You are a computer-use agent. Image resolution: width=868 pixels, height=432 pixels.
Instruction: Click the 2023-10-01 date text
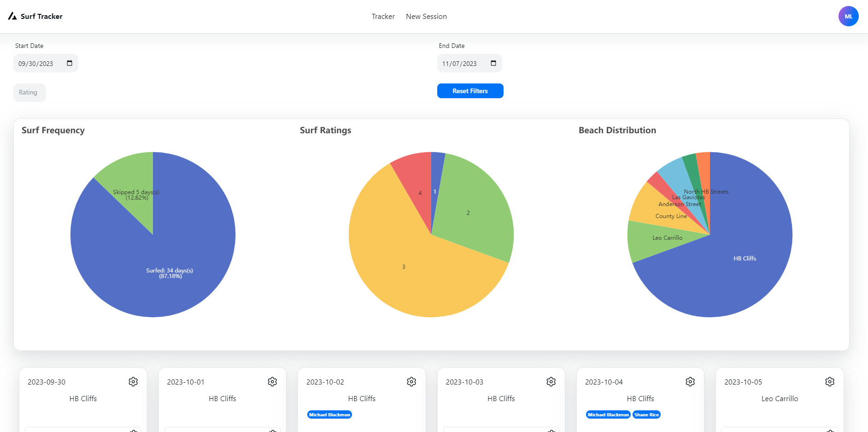186,382
